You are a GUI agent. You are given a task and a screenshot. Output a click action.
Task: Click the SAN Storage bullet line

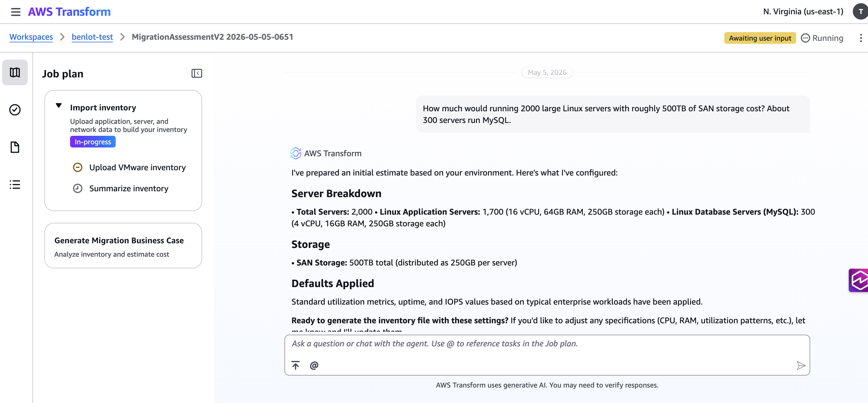[404, 263]
